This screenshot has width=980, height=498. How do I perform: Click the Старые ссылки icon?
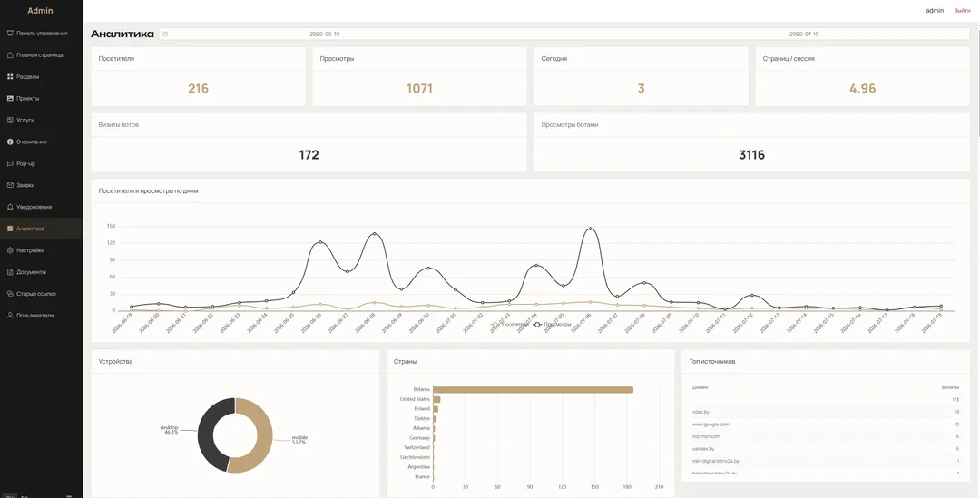(x=10, y=294)
